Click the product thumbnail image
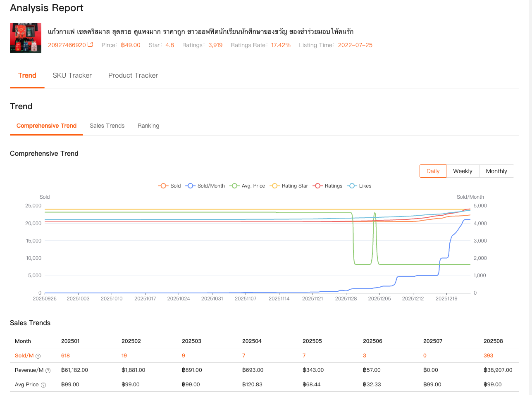This screenshot has width=532, height=395. (x=26, y=38)
